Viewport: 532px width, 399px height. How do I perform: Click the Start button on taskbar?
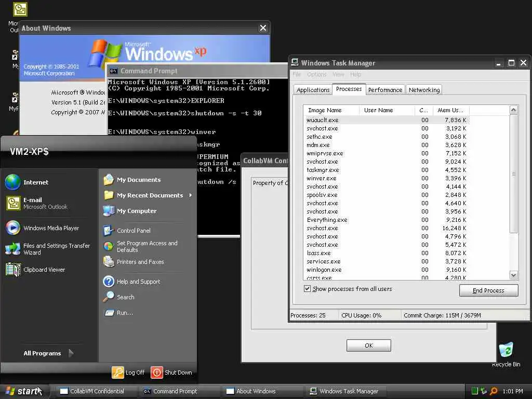[x=24, y=391]
